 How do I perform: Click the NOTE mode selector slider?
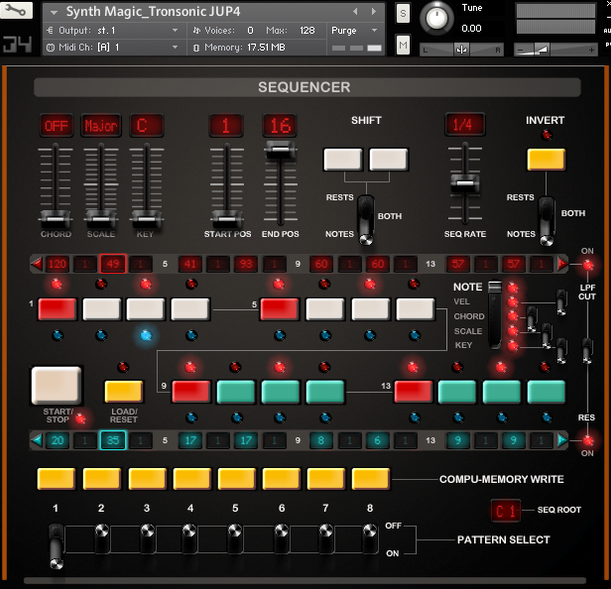tap(495, 314)
